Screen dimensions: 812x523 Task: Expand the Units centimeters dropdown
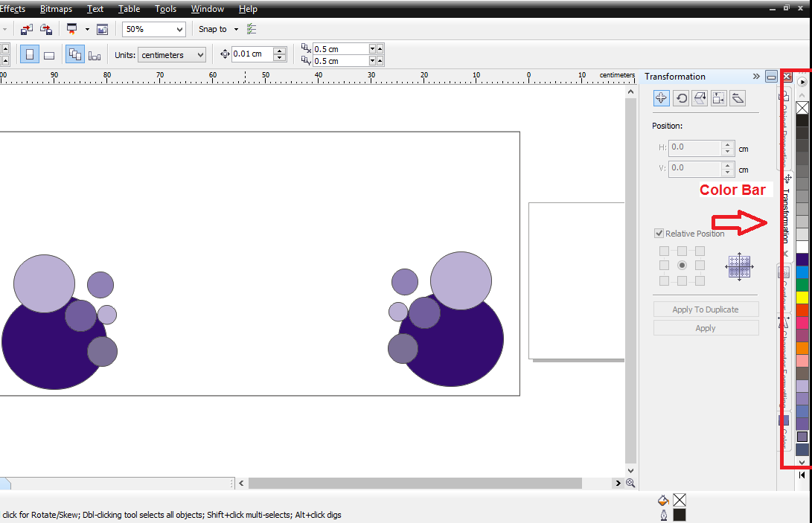pos(199,55)
